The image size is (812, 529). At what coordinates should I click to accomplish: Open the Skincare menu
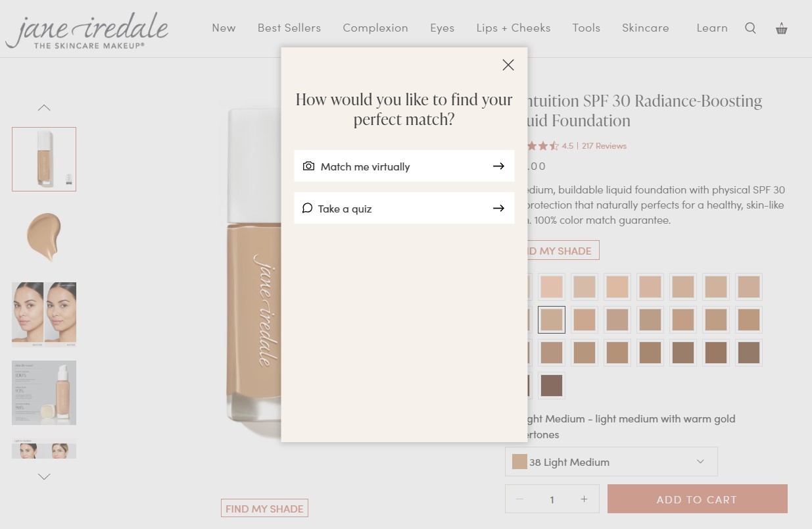[646, 28]
